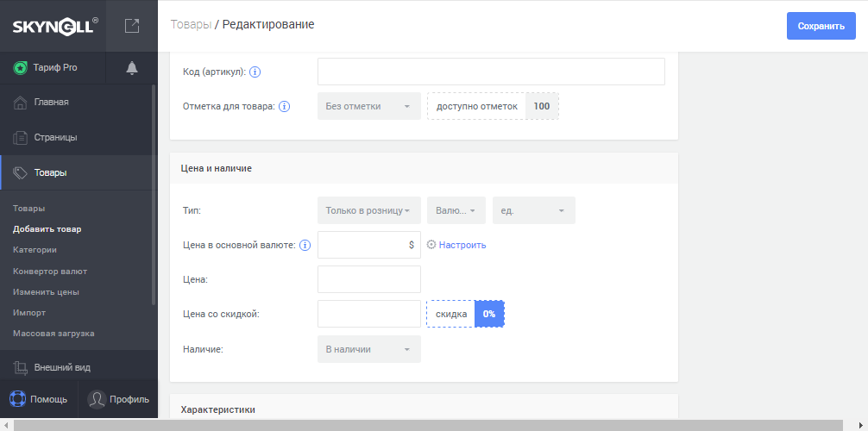Open Конвертор валют submenu item
The width and height of the screenshot is (868, 431).
coord(50,272)
